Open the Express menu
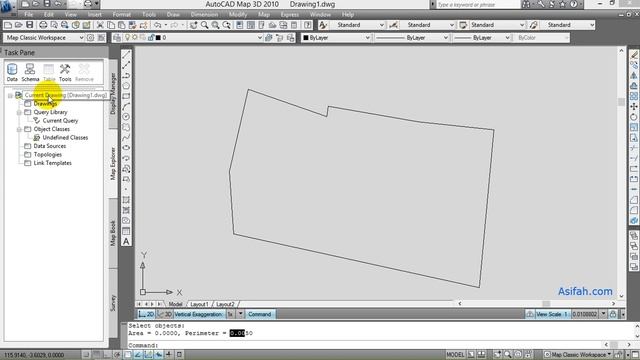Image resolution: width=640 pixels, height=360 pixels. 289,14
